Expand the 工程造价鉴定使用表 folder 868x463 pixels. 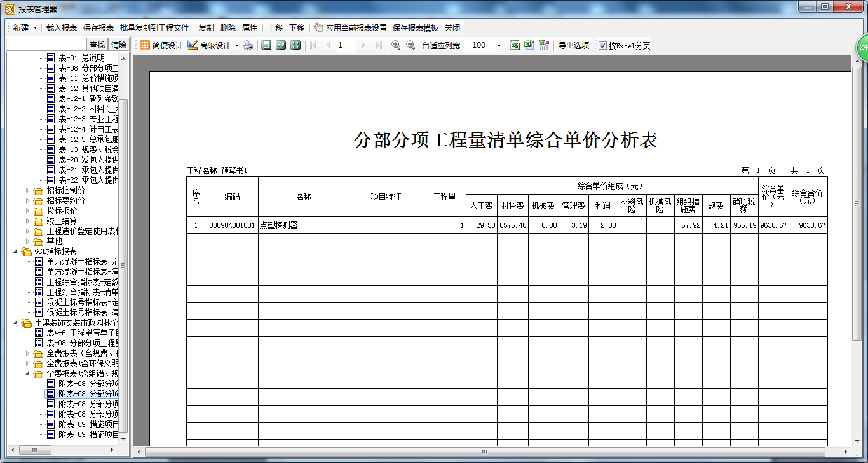[x=27, y=231]
